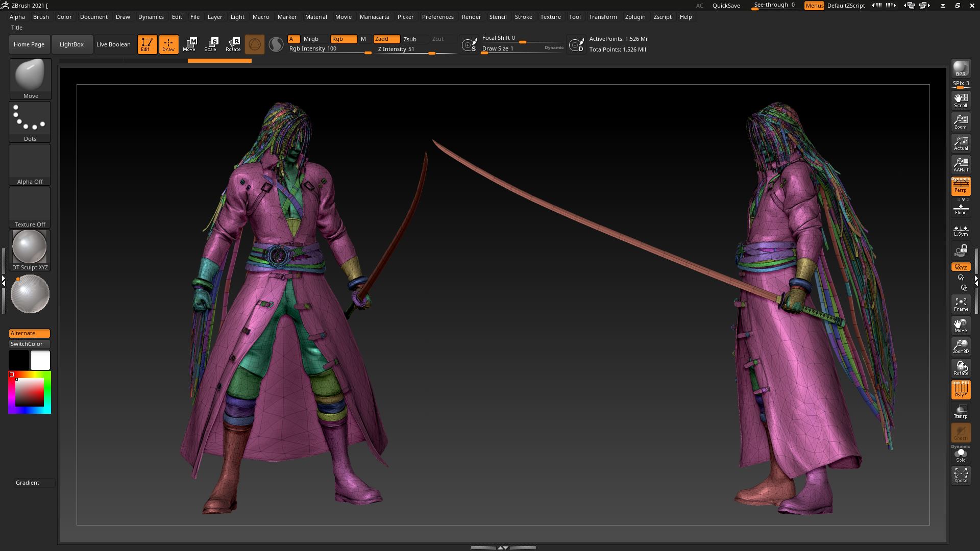Image resolution: width=980 pixels, height=551 pixels.
Task: Click the Xpose icon
Action: pyautogui.click(x=961, y=475)
